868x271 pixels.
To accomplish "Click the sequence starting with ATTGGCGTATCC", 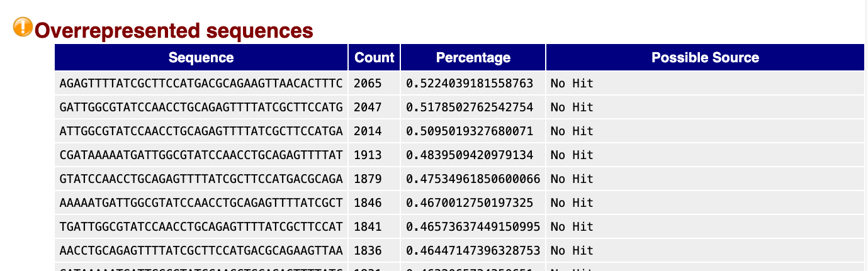I will (x=201, y=131).
